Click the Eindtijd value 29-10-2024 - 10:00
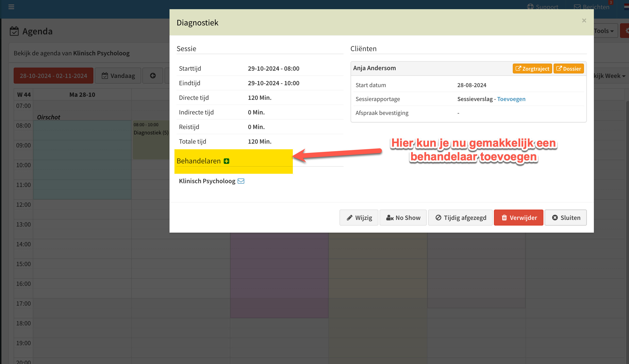629x364 pixels. coord(273,83)
